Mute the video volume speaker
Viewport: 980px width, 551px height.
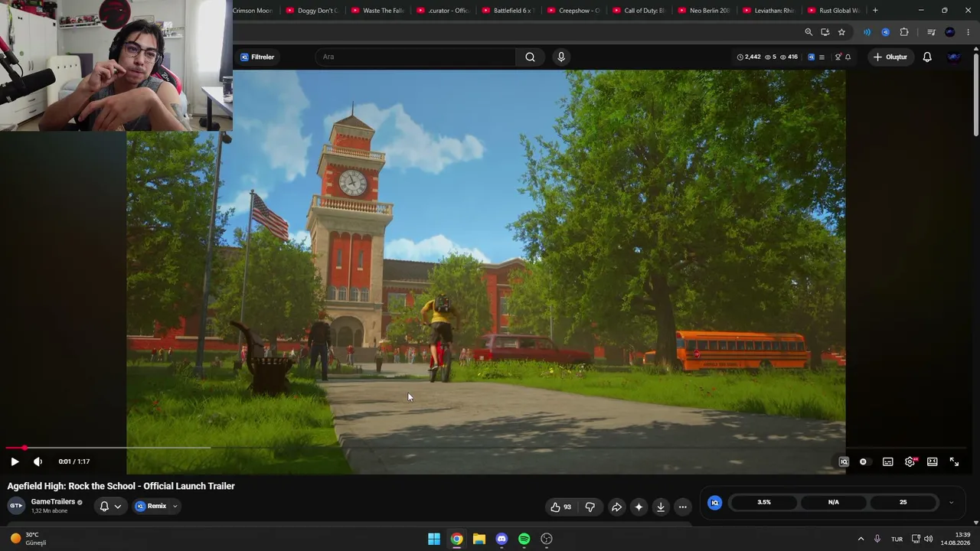(38, 461)
